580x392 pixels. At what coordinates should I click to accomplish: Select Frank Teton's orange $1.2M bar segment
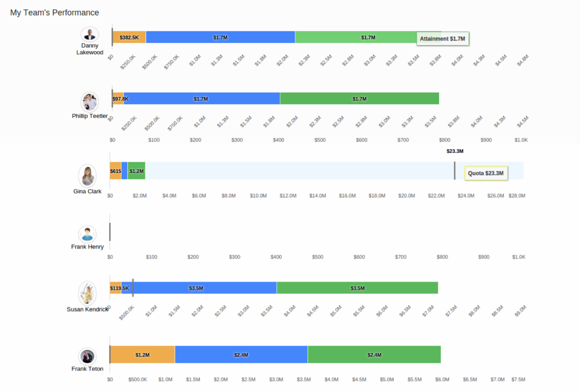point(143,355)
